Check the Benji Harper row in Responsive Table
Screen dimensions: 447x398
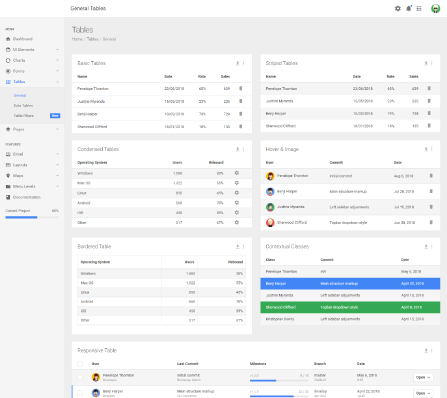[80, 393]
